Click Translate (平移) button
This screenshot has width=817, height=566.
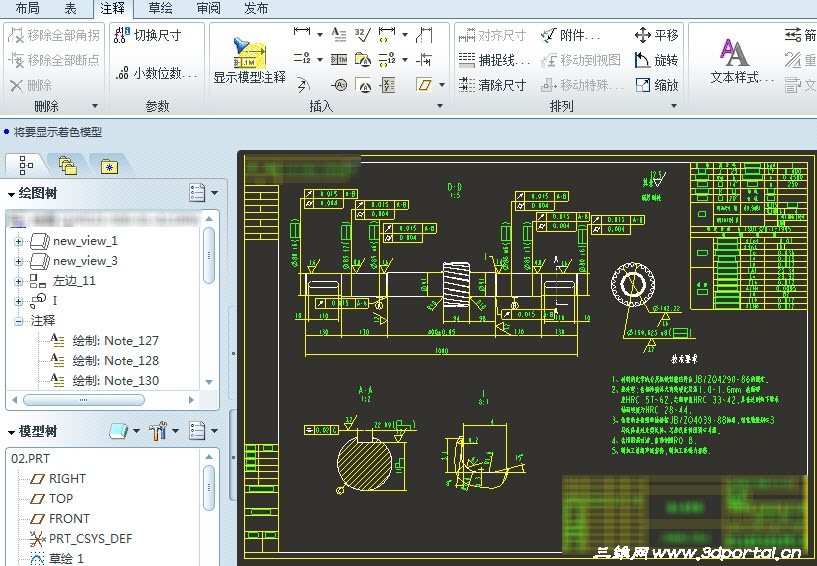click(x=656, y=35)
